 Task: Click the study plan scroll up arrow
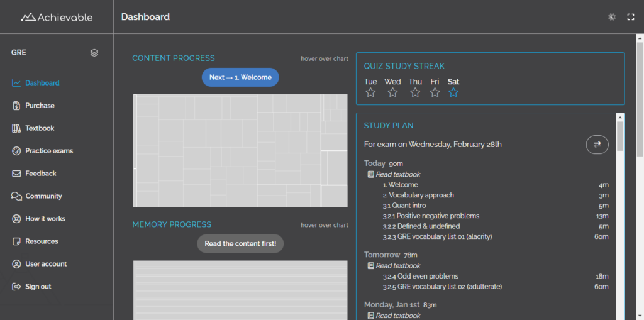click(620, 118)
